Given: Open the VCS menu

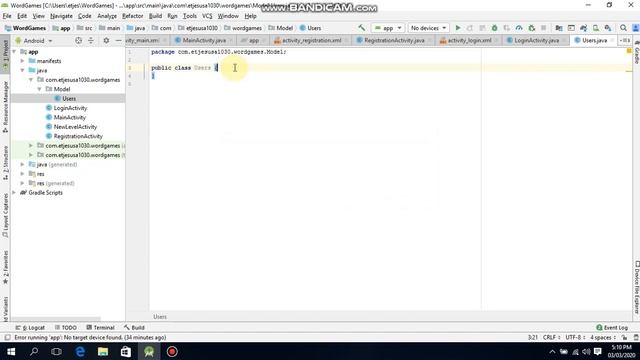Looking at the screenshot, I should tap(207, 16).
